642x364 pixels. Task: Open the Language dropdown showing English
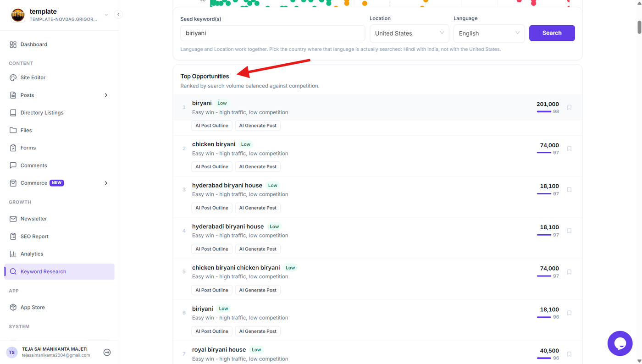tap(489, 33)
